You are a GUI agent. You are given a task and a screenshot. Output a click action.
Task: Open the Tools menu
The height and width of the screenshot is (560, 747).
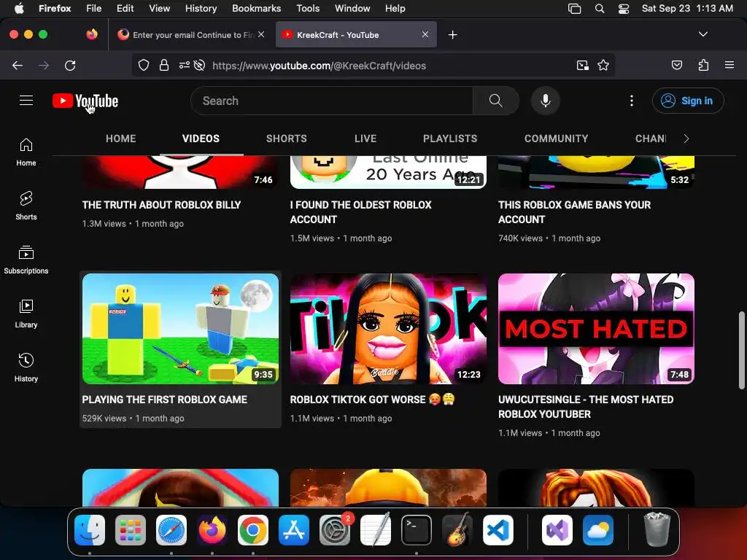click(308, 9)
